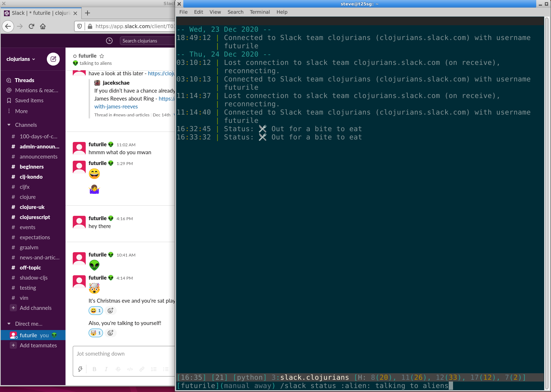
Task: Click futurile name on 'hey there' message
Action: 98,218
